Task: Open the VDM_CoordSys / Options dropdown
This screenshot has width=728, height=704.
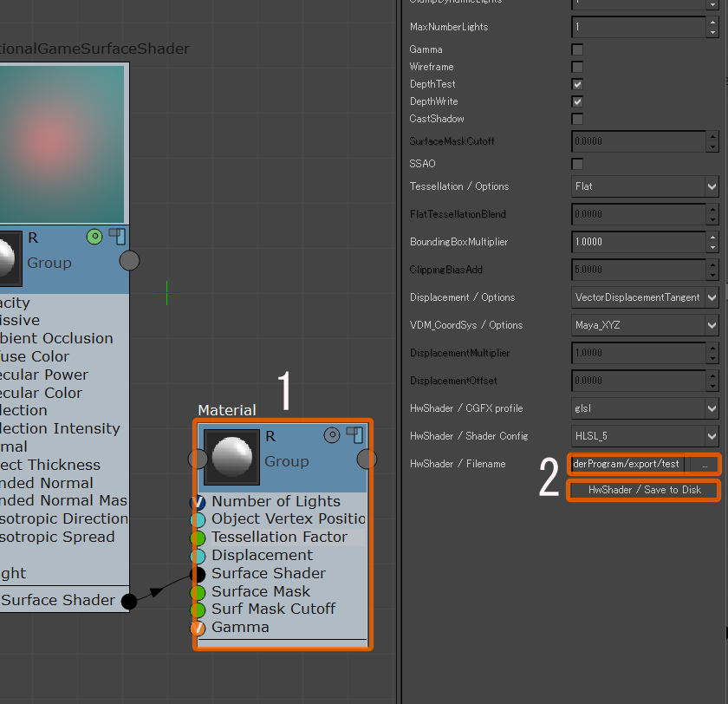Action: coord(645,325)
